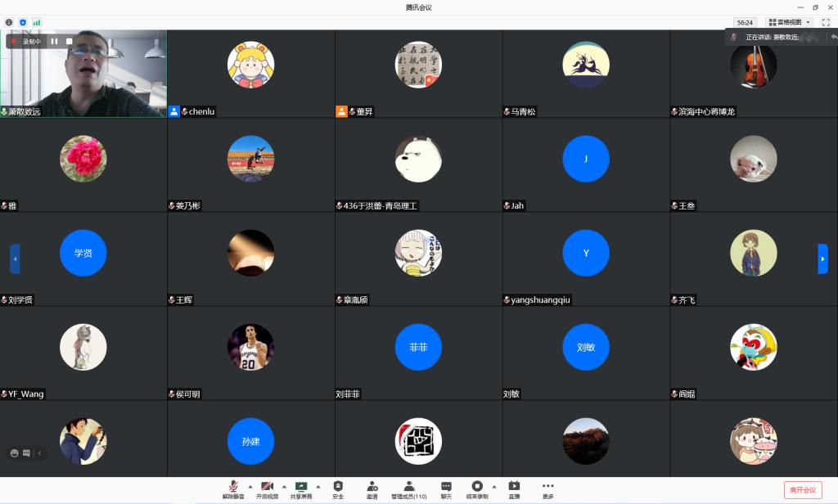
Task: Click the invite (邀请) icon
Action: pos(372,489)
